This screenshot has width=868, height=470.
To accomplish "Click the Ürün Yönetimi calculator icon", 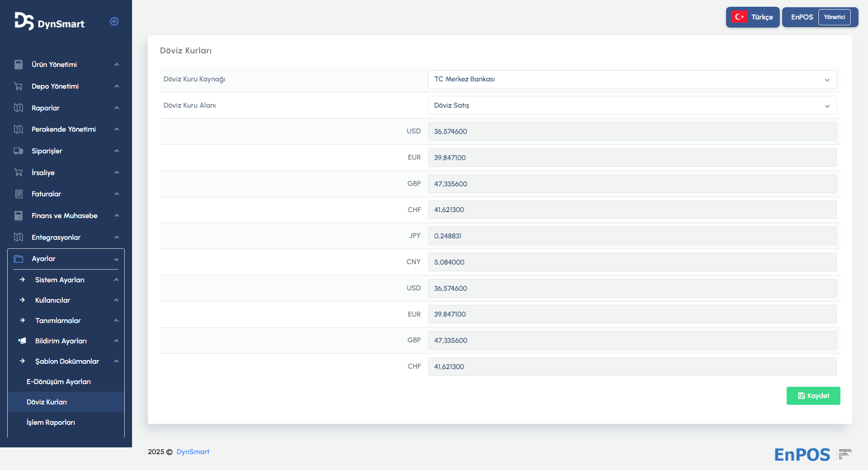I will (x=19, y=65).
